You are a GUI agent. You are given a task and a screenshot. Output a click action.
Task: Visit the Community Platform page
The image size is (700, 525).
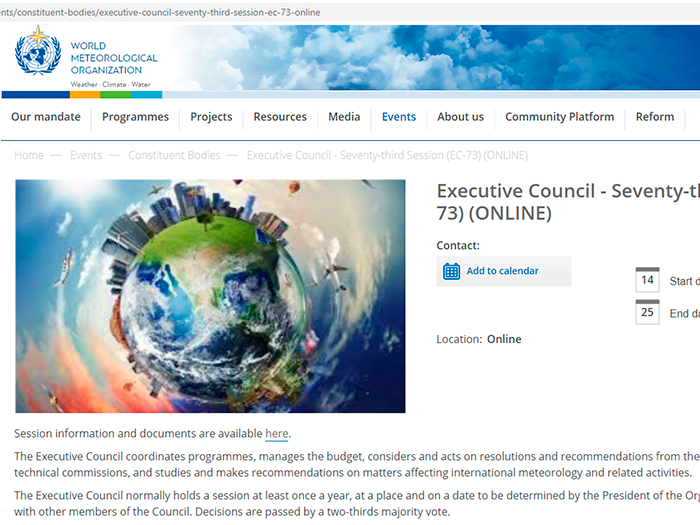tap(559, 117)
